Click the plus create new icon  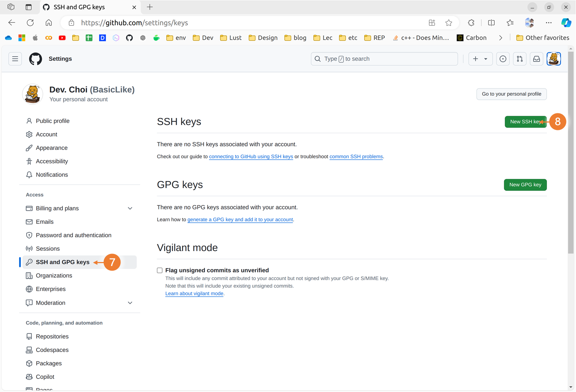475,59
